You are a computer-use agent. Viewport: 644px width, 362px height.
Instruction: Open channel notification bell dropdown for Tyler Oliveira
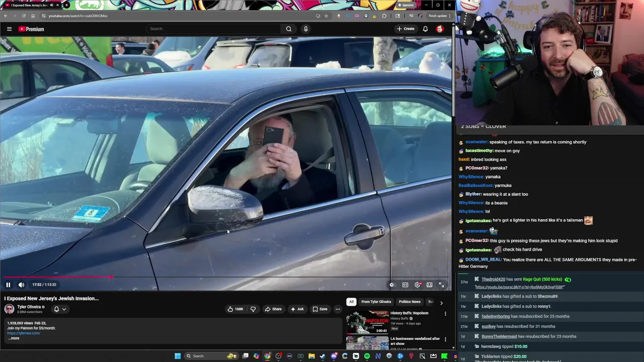click(60, 309)
